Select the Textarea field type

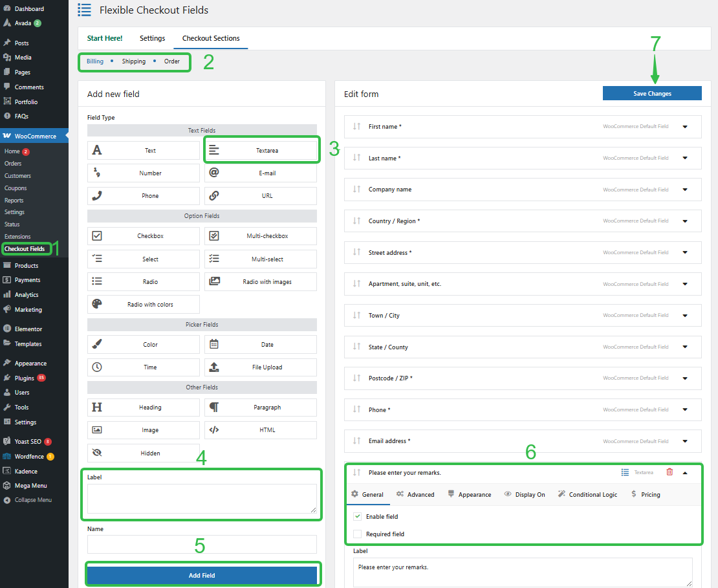260,149
